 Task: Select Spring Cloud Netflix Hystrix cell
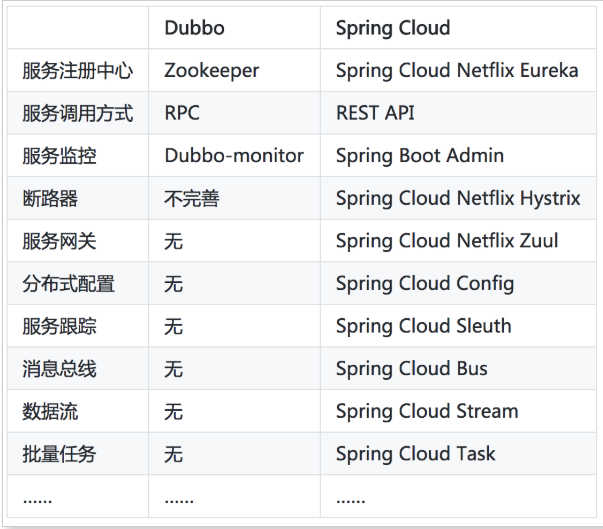458,199
